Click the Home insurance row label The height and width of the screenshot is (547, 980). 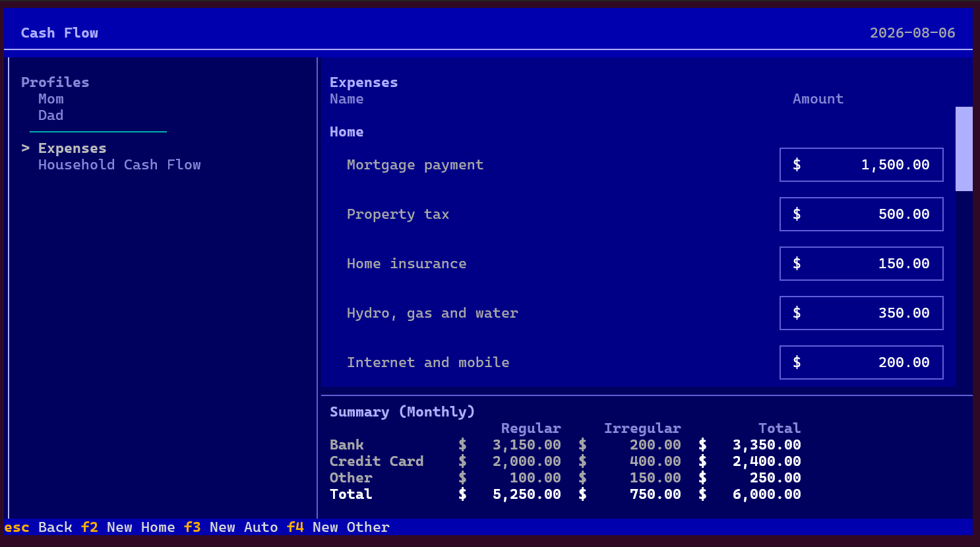click(406, 264)
